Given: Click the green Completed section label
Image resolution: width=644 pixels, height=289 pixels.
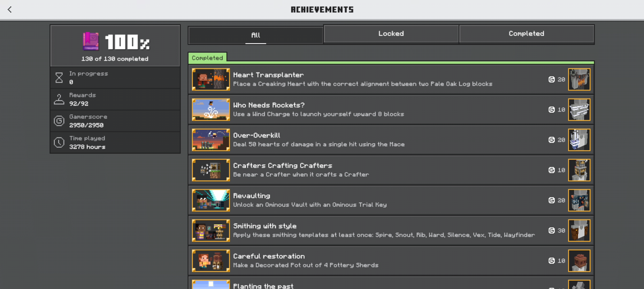Looking at the screenshot, I should click(x=207, y=58).
